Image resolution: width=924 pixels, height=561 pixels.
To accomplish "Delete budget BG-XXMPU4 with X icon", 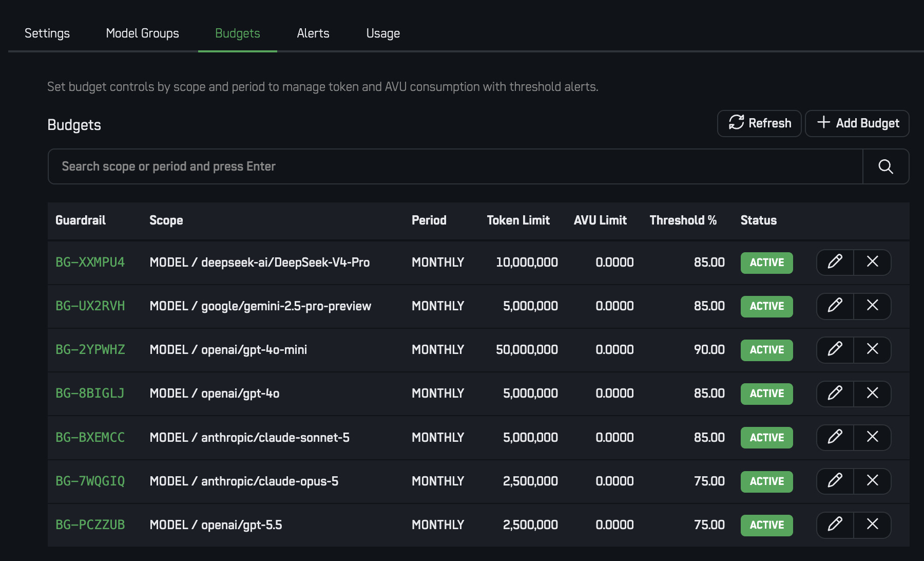I will click(x=873, y=262).
